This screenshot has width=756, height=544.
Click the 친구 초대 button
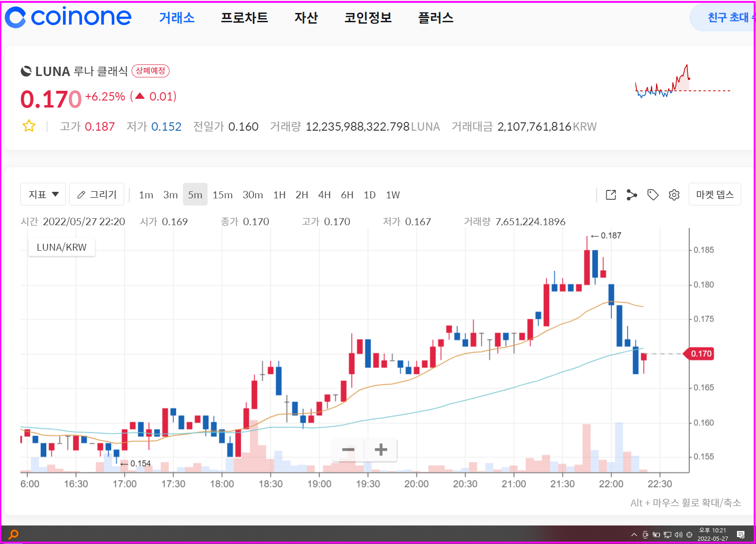[723, 18]
